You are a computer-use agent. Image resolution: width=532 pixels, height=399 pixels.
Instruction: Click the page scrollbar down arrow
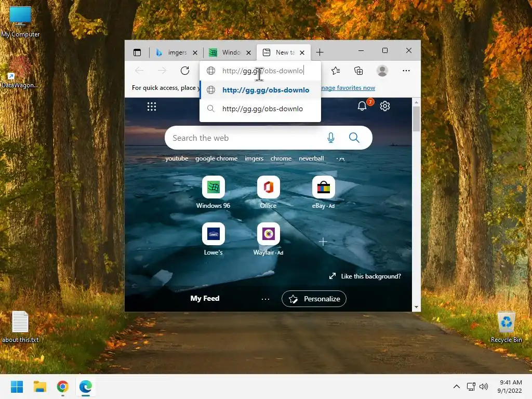click(x=416, y=307)
